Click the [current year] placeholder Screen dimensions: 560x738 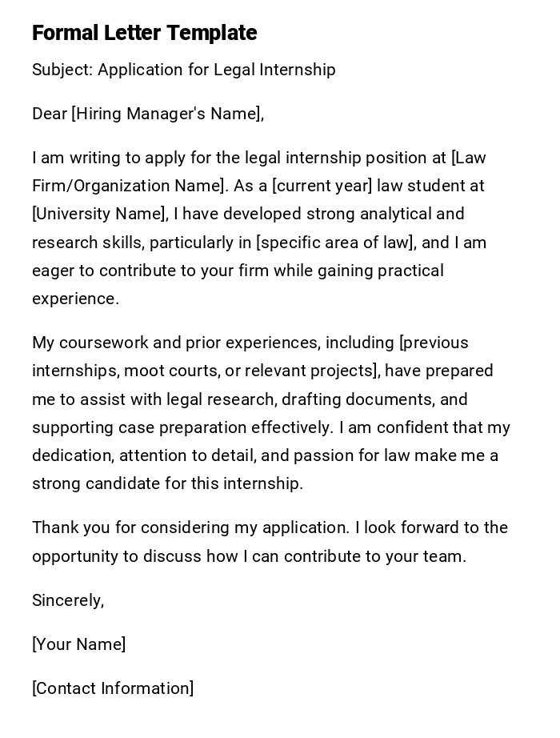tap(322, 186)
